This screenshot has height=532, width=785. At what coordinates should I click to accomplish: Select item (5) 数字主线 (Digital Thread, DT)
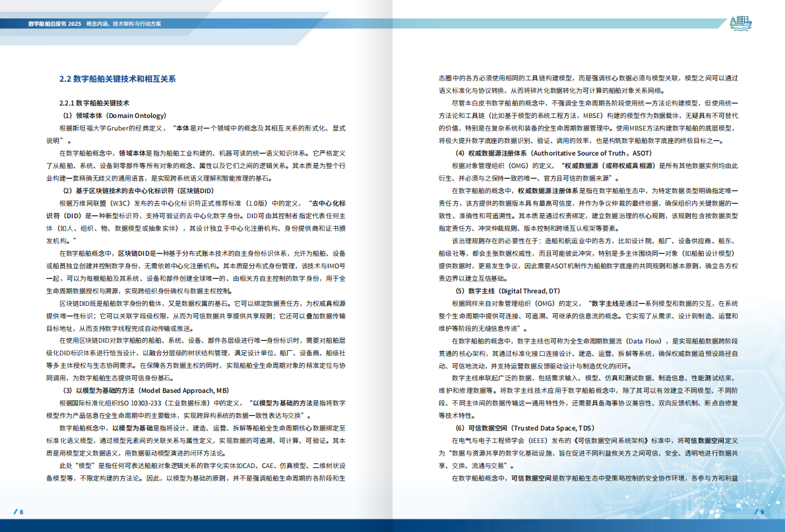coord(508,291)
